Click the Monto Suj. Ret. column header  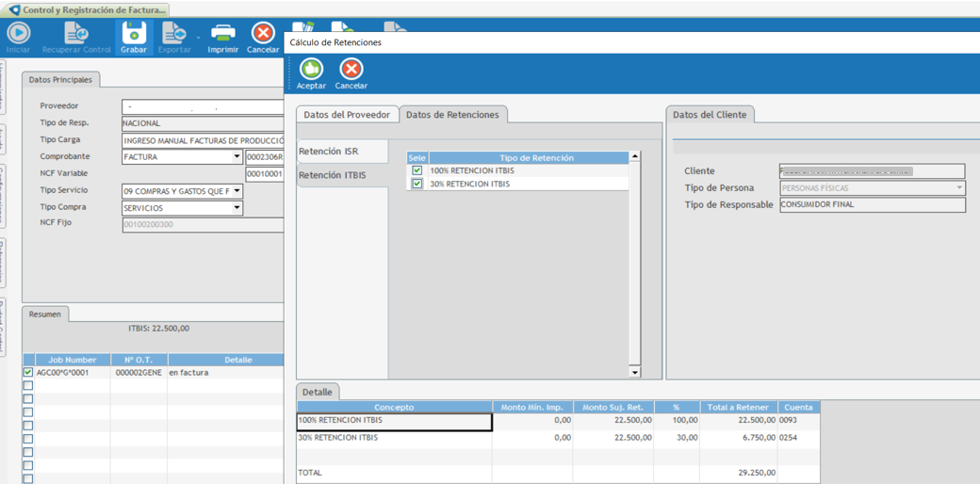click(x=613, y=407)
